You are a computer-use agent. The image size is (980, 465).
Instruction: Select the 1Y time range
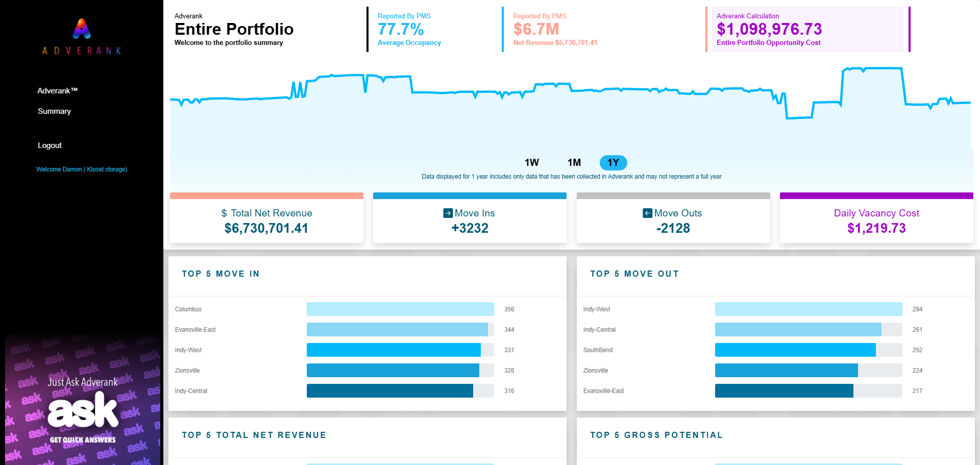pos(613,162)
